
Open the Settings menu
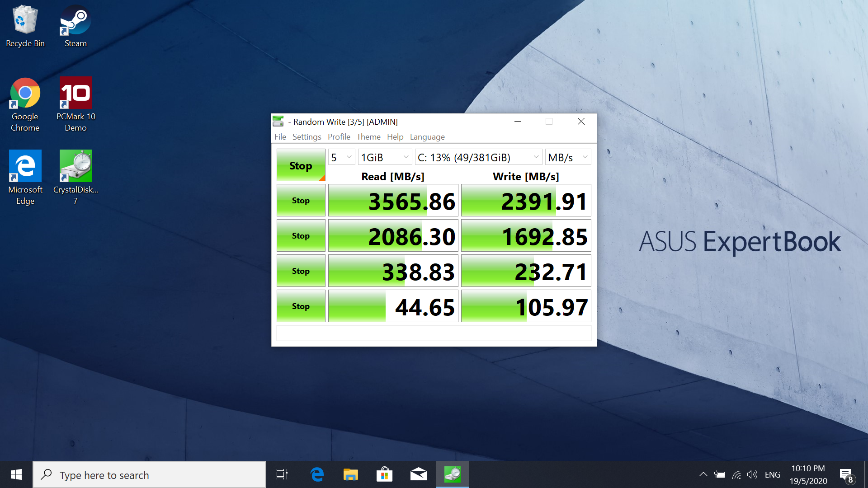pyautogui.click(x=307, y=137)
